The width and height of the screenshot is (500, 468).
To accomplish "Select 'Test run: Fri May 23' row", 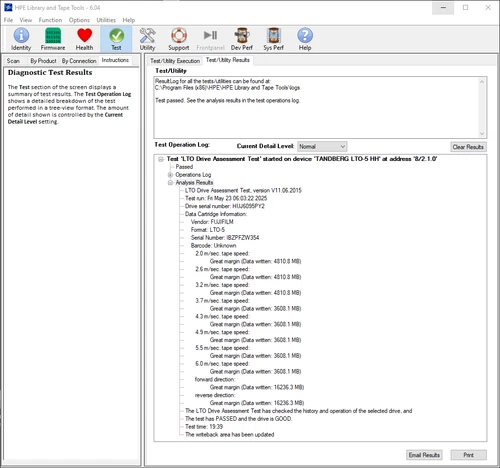I will coord(226,198).
